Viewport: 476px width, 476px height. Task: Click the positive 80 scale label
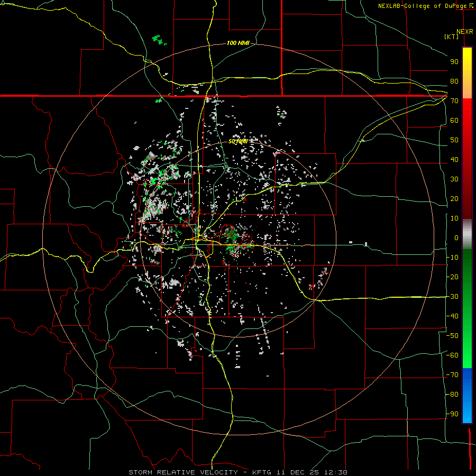[454, 81]
